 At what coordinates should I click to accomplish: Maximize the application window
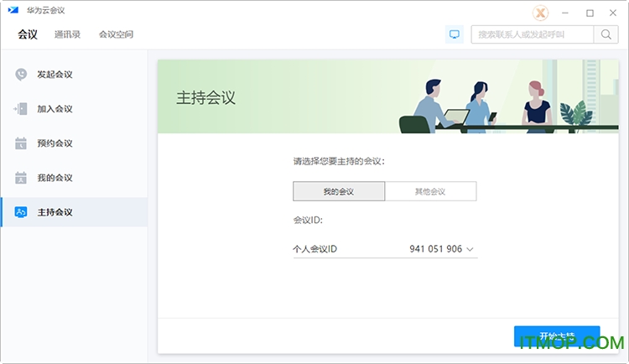point(590,13)
